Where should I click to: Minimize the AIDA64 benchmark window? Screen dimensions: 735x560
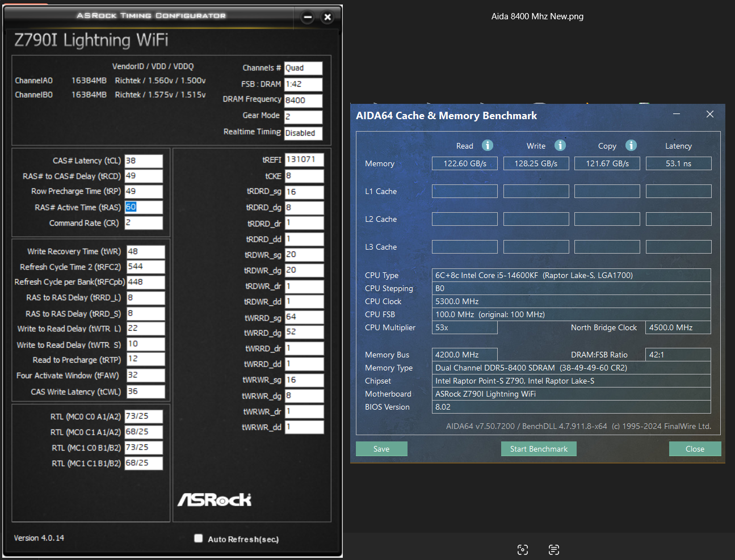tap(677, 114)
